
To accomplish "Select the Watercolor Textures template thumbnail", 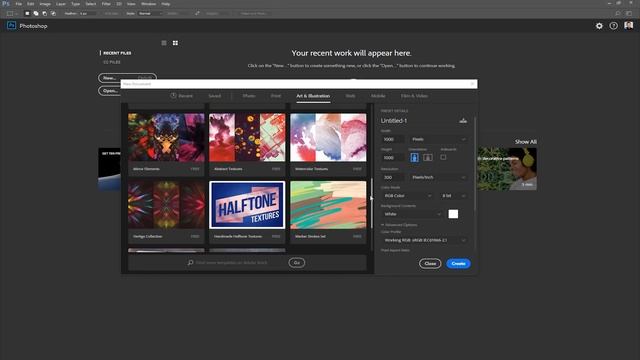I will [x=328, y=138].
